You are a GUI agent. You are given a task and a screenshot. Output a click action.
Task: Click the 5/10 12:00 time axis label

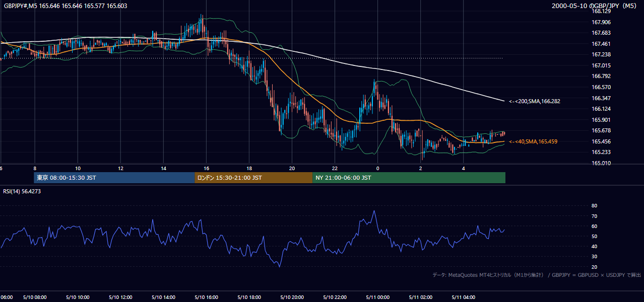(120, 297)
